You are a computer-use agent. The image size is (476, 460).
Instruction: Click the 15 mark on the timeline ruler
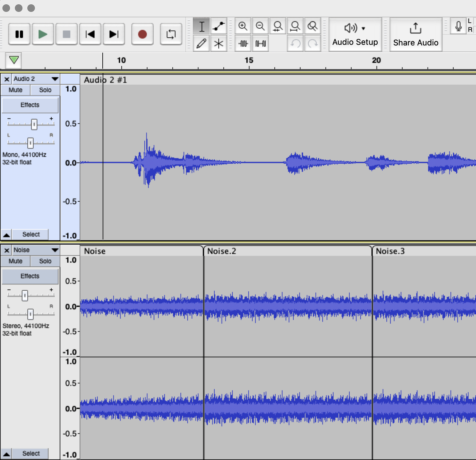pyautogui.click(x=249, y=60)
